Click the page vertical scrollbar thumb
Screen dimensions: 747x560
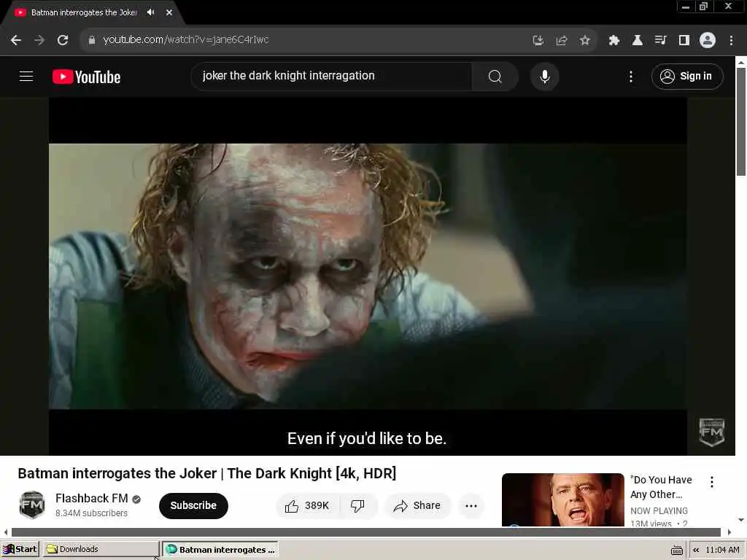tap(741, 122)
